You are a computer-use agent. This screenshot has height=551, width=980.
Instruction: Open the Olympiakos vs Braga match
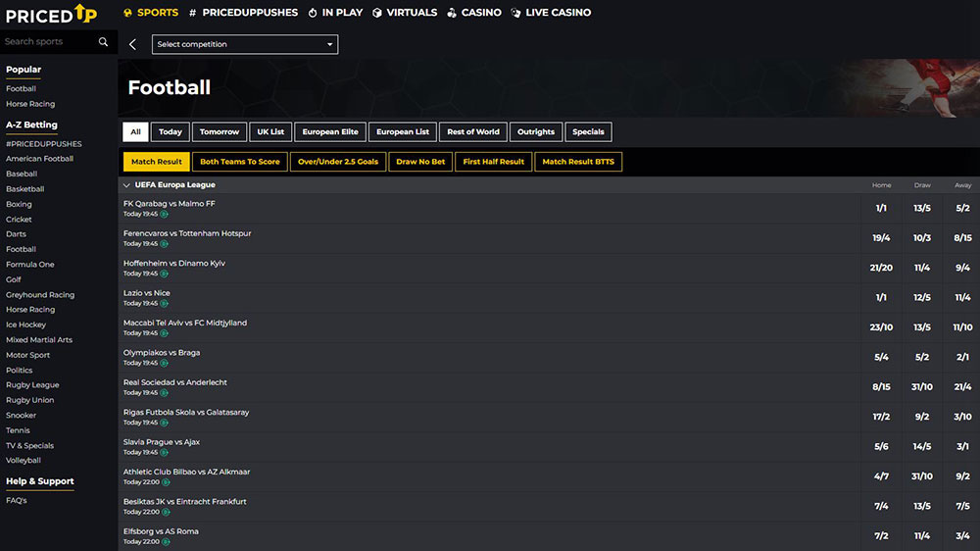pyautogui.click(x=162, y=353)
